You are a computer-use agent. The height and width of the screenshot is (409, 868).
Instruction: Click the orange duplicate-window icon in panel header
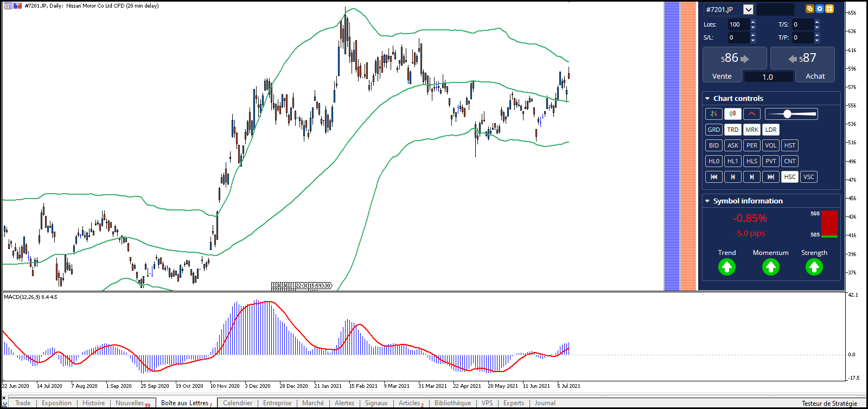(x=810, y=9)
